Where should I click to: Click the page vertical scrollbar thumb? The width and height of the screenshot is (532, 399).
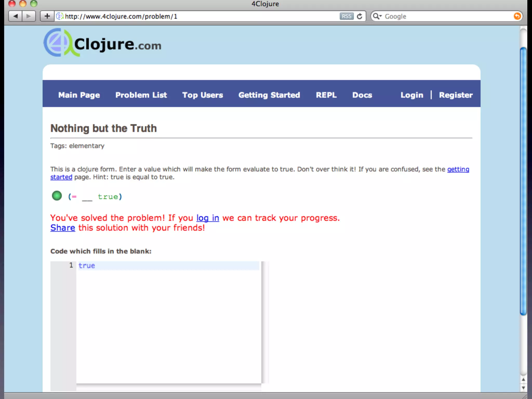point(523,181)
